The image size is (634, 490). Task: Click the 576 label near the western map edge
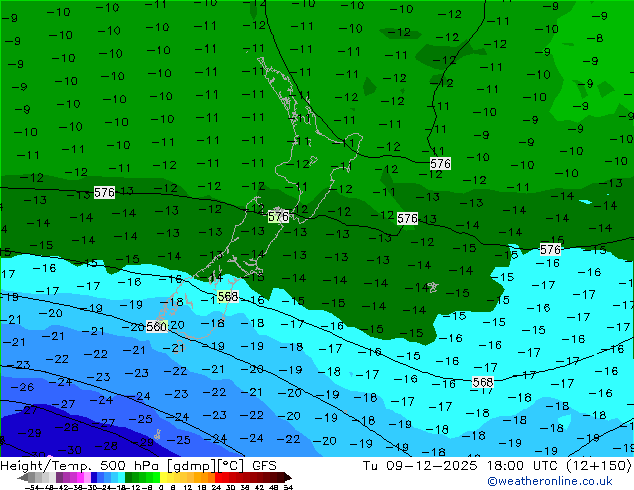[x=104, y=192]
